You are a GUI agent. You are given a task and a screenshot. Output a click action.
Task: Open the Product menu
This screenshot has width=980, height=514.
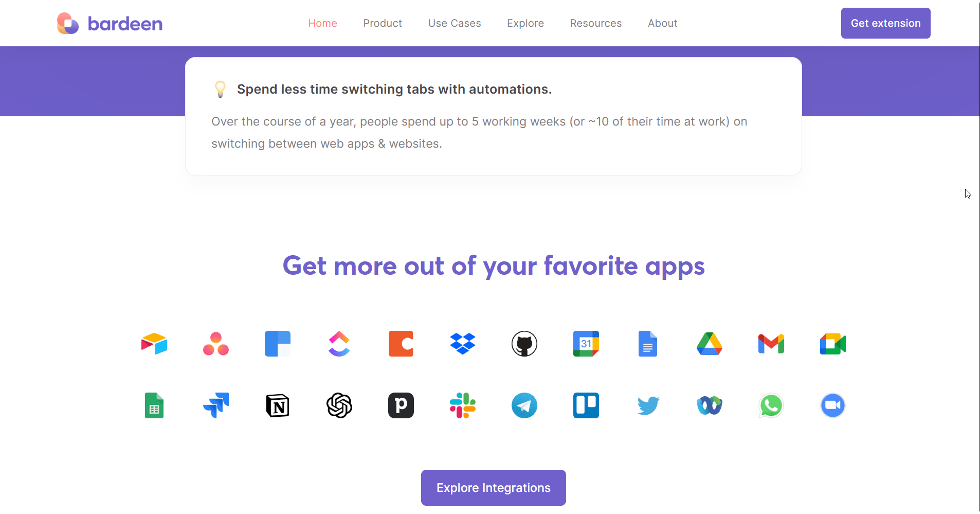[383, 23]
